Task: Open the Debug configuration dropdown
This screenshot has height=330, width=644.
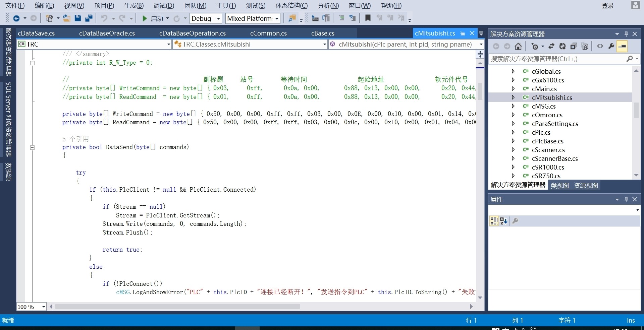Action: [x=218, y=19]
